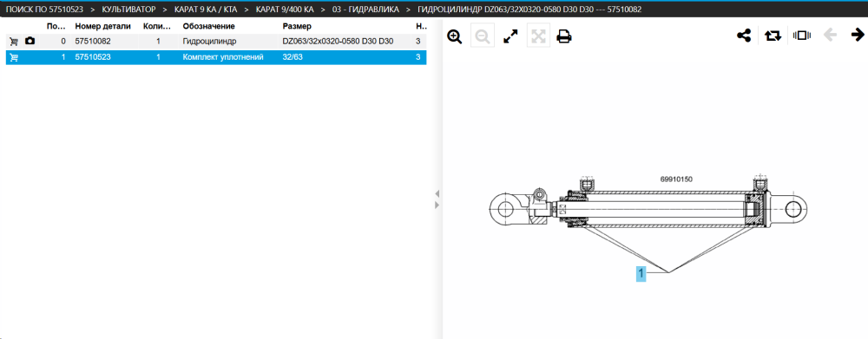Image resolution: width=868 pixels, height=339 pixels.
Task: Add part 57510082 to the cart
Action: pos(15,41)
